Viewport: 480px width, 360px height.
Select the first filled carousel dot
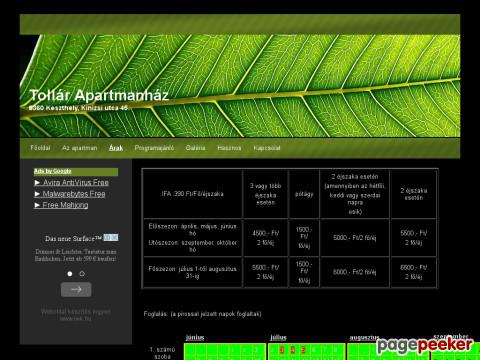pyautogui.click(x=70, y=274)
